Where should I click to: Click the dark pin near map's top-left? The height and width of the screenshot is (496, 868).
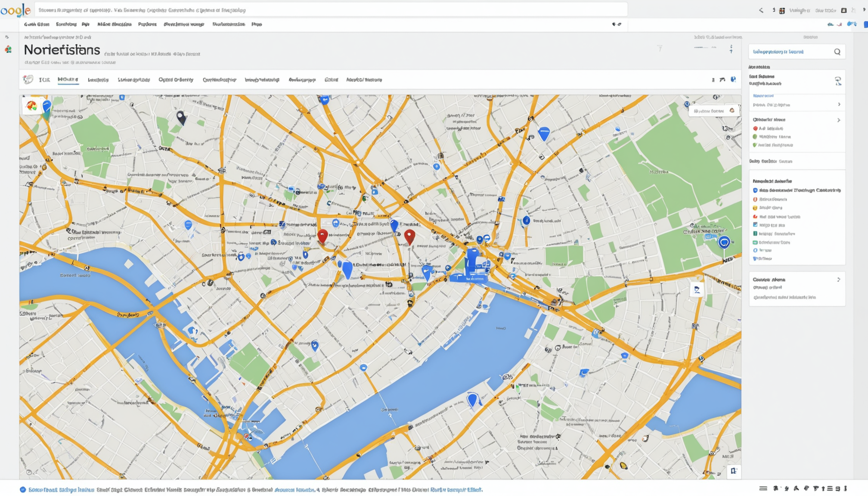click(181, 117)
